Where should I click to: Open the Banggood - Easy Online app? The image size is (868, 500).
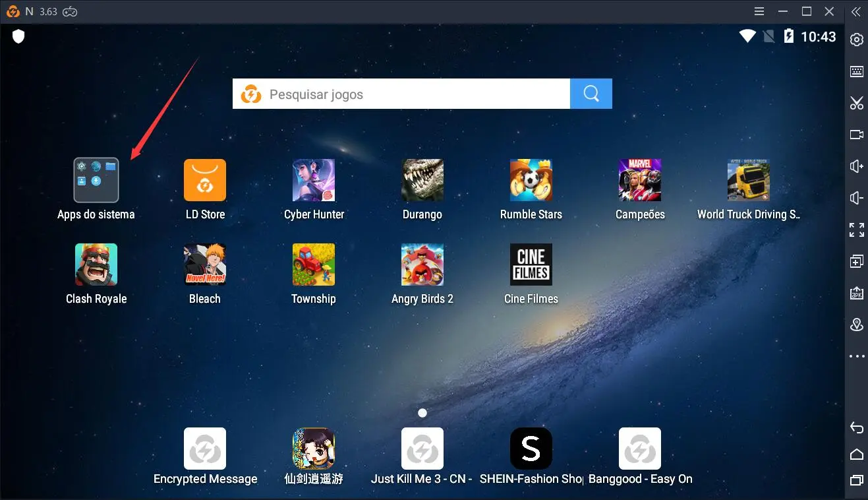(640, 449)
